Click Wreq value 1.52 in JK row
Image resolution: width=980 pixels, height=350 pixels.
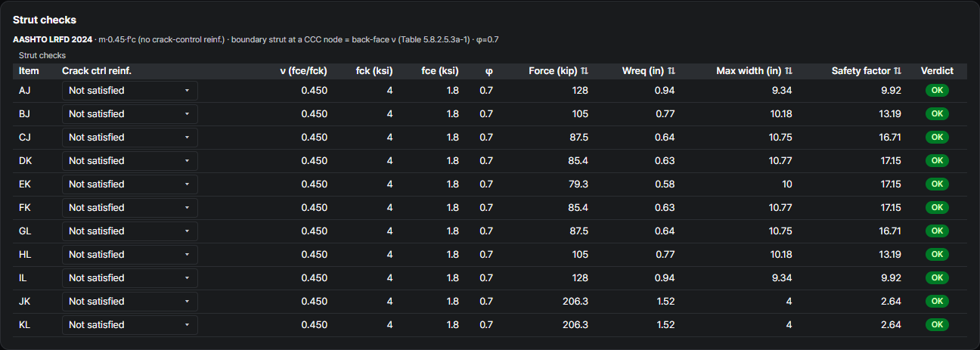coord(665,302)
